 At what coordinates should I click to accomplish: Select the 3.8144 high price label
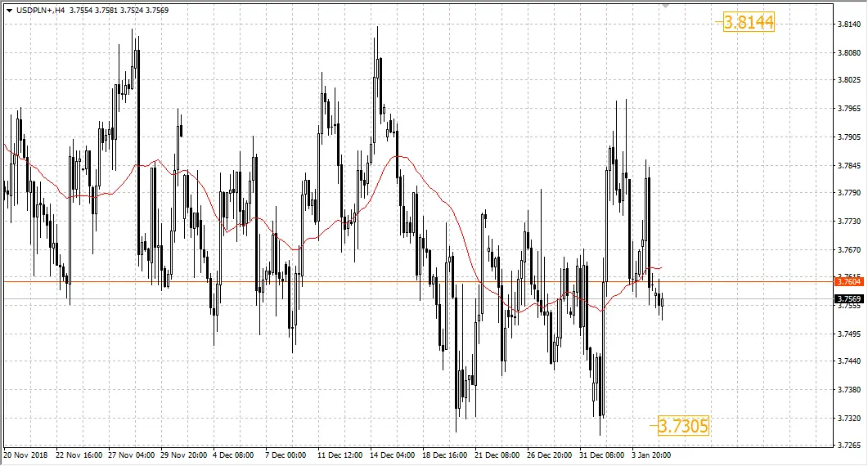[749, 22]
